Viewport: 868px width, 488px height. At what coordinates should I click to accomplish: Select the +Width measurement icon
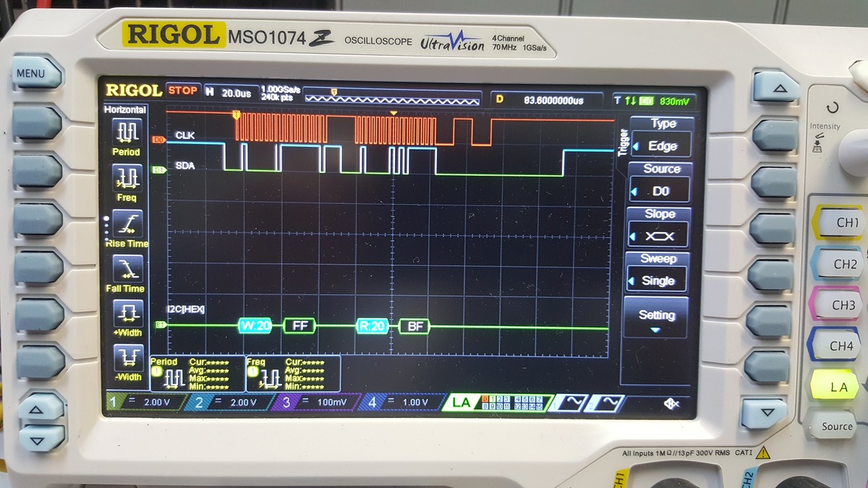click(x=128, y=312)
